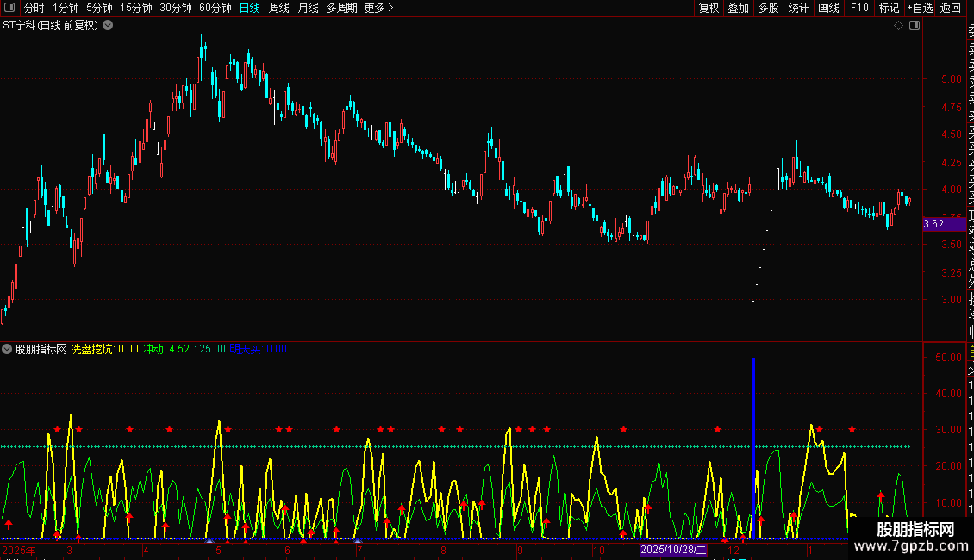Image resolution: width=974 pixels, height=560 pixels.
Task: Click the 3.62 current price tag
Action: [x=944, y=224]
